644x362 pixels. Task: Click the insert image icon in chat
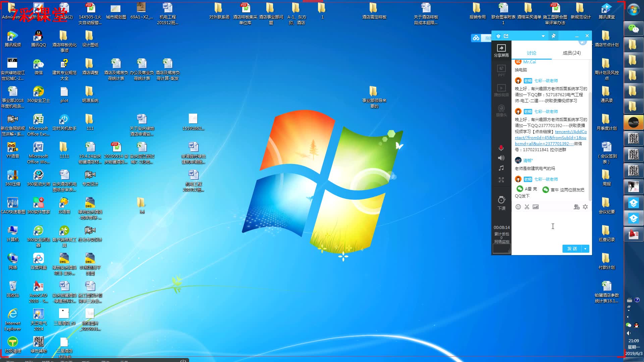point(536,207)
